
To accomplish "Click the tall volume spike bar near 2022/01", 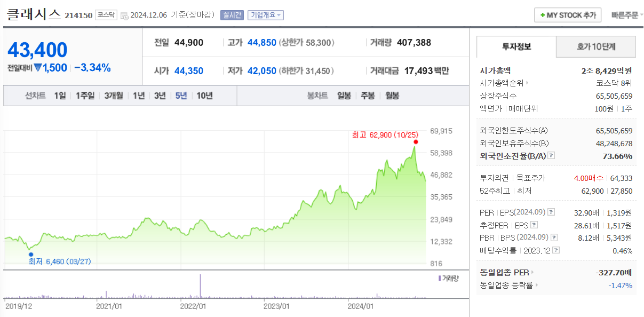I will (200, 286).
